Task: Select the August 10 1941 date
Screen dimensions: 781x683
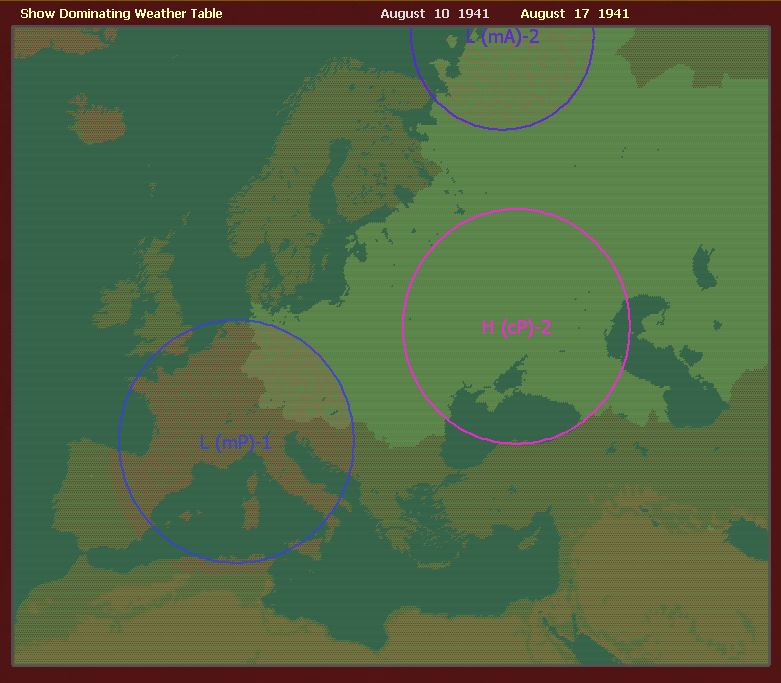Action: (434, 13)
